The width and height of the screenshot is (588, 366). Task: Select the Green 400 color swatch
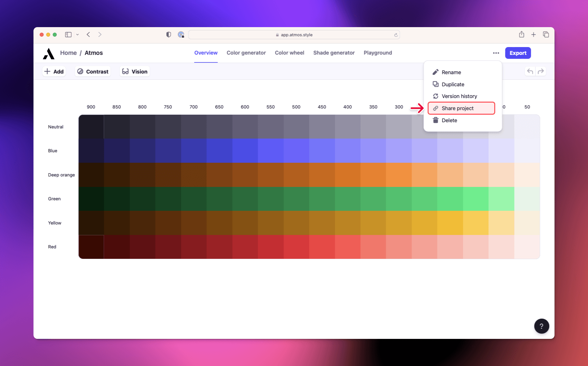348,199
